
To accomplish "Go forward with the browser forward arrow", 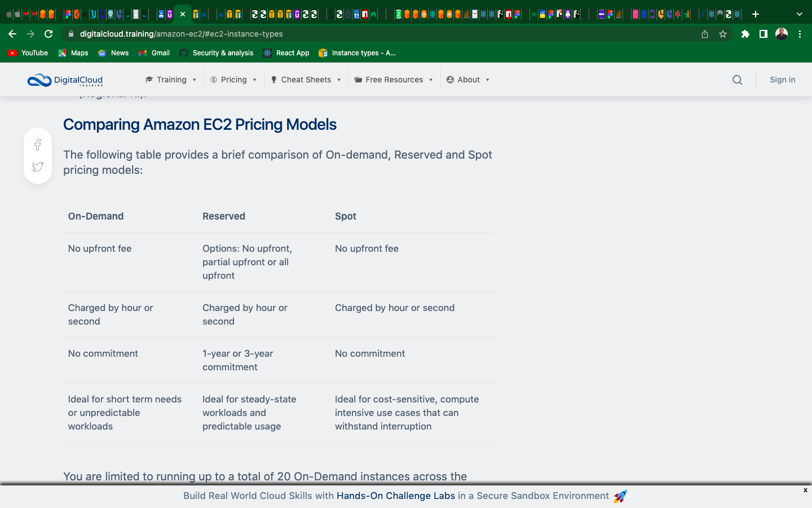I will point(30,34).
